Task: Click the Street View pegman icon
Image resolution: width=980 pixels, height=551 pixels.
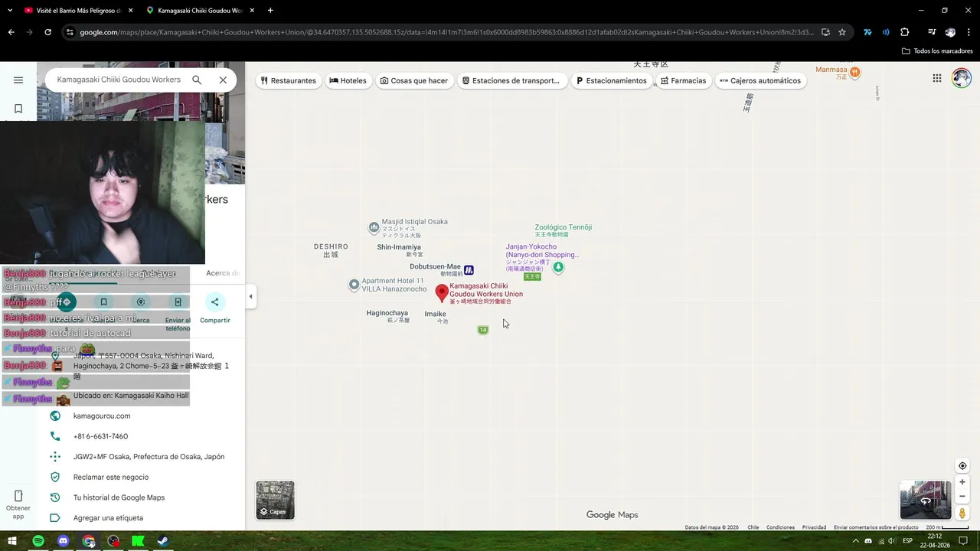Action: [962, 514]
